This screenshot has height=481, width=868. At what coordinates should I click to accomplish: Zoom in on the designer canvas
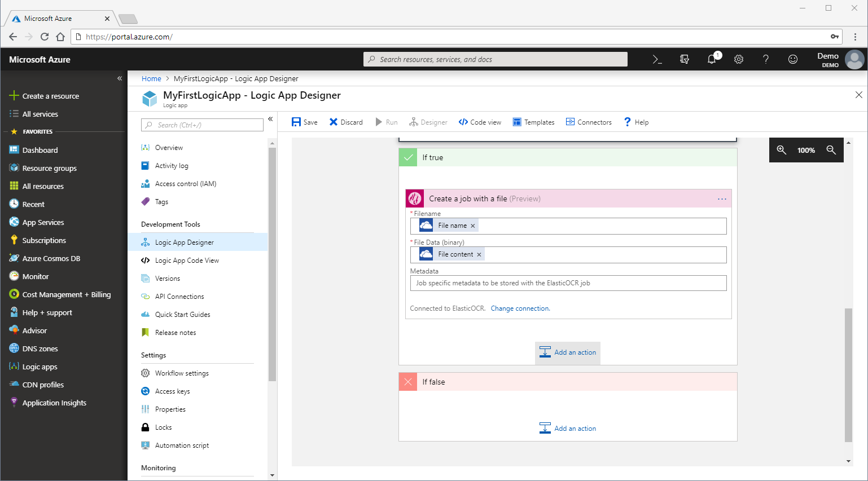coord(782,150)
